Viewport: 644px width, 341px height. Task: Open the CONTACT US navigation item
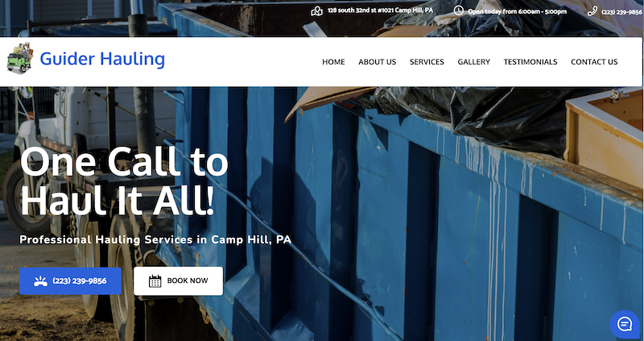pos(594,62)
